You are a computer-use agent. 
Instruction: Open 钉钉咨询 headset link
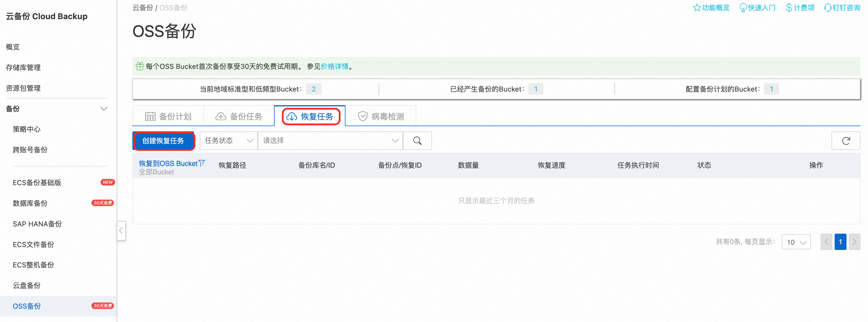(x=842, y=8)
